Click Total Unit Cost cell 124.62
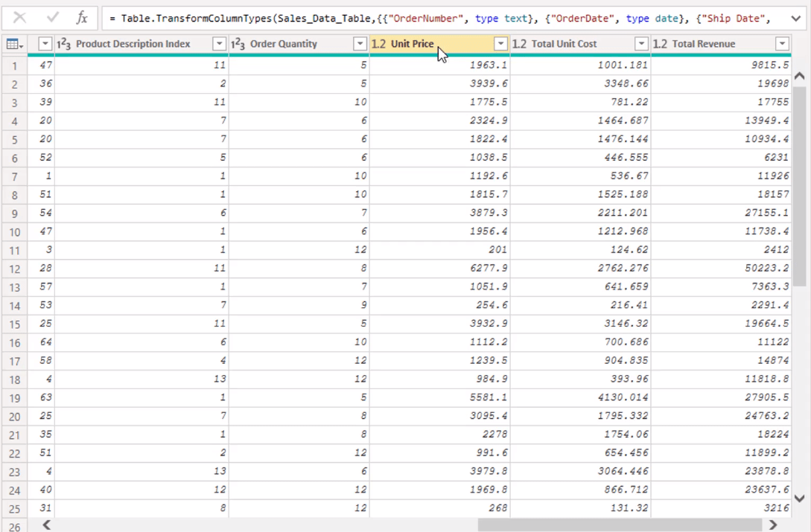 coord(580,250)
